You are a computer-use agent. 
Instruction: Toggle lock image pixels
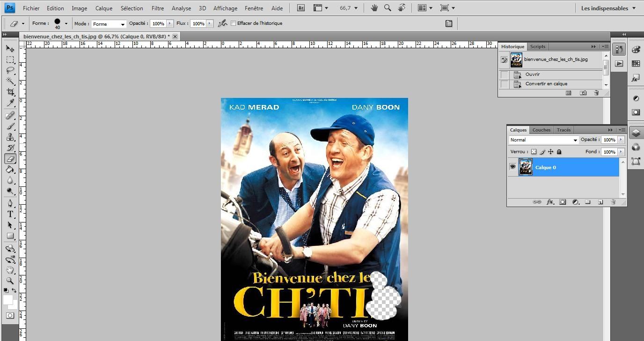coord(542,152)
